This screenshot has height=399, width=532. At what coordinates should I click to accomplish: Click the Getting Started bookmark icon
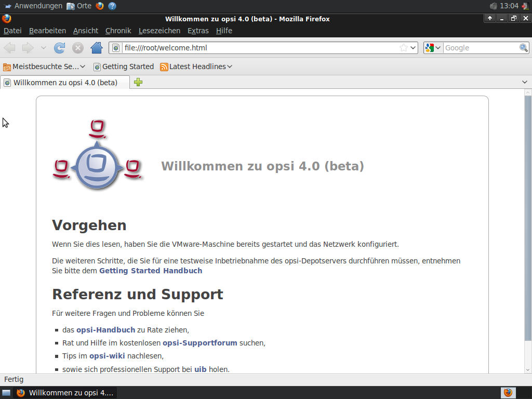coord(97,66)
